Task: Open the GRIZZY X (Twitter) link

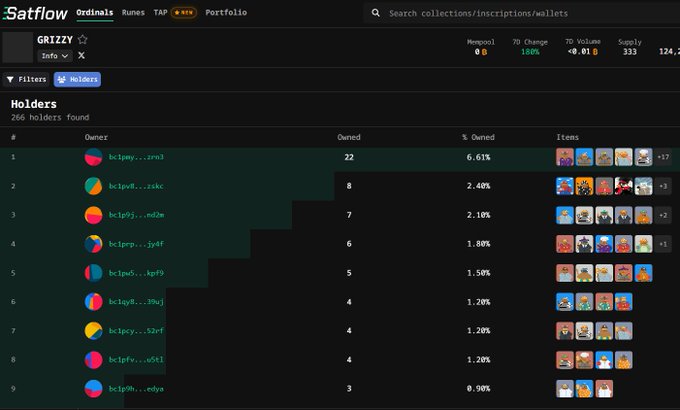Action: coord(81,56)
